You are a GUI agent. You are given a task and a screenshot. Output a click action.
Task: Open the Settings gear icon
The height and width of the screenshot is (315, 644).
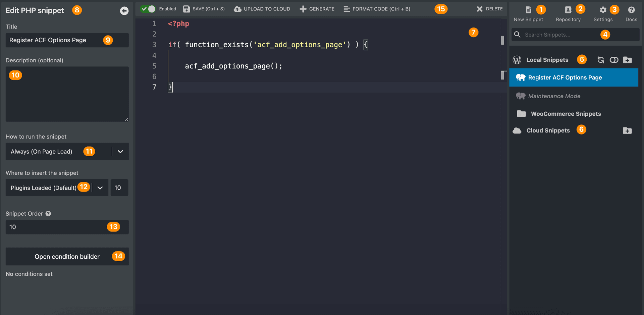pyautogui.click(x=603, y=10)
